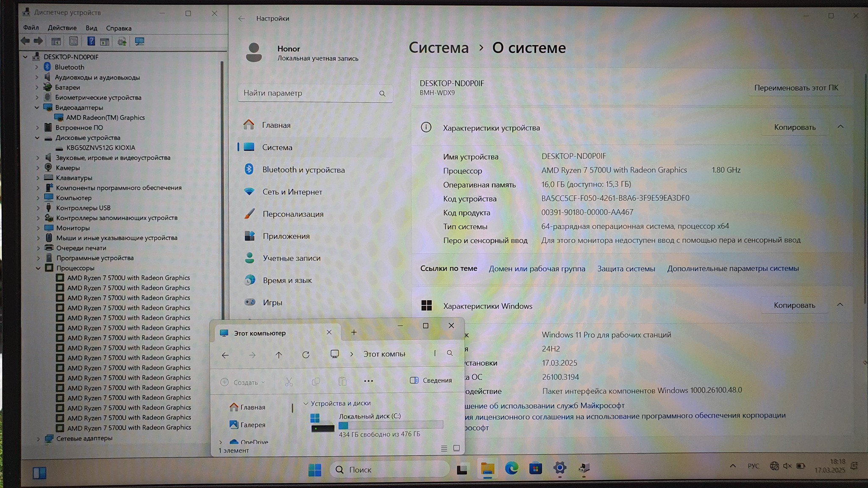Click the up arrow in File Explorer
868x488 pixels.
coord(278,355)
